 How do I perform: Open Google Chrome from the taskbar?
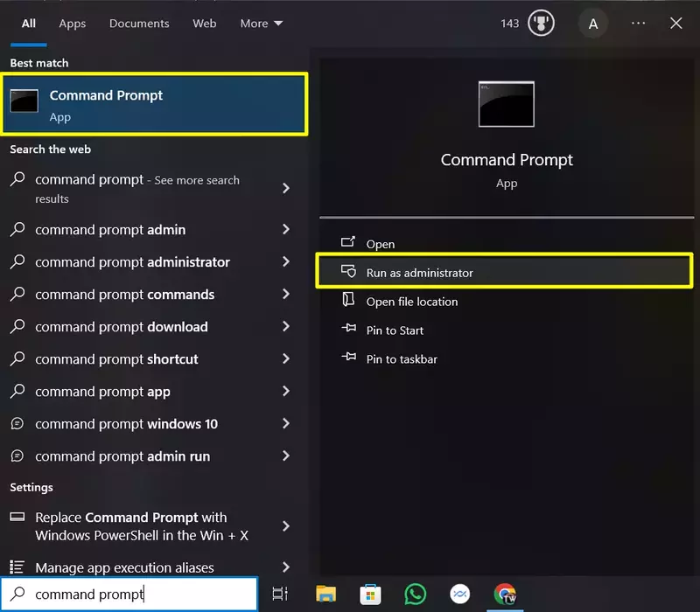[x=507, y=593]
